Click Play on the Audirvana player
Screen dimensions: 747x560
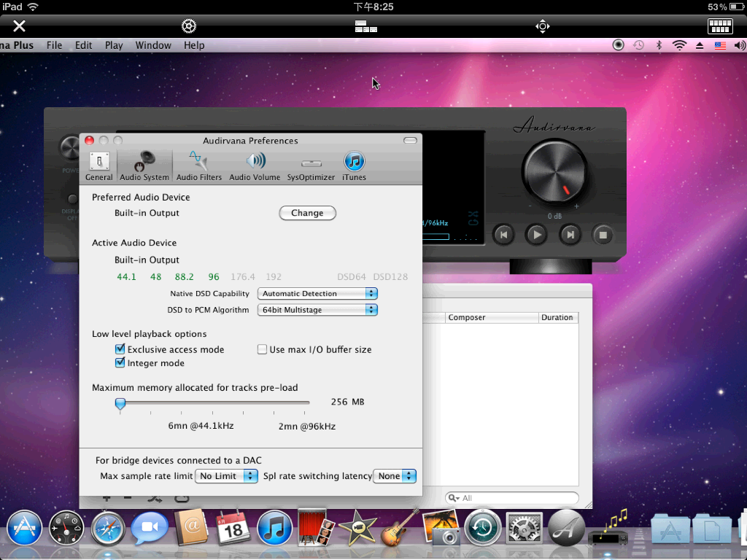(x=536, y=235)
